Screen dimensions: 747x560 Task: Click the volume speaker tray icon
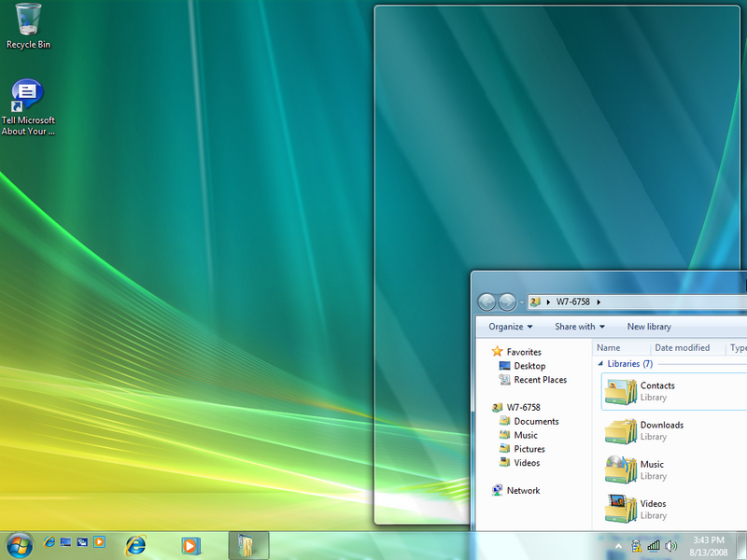[670, 545]
